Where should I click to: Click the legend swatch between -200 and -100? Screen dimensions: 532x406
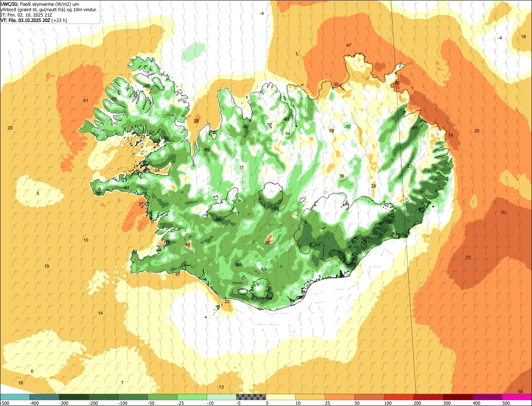(x=103, y=397)
